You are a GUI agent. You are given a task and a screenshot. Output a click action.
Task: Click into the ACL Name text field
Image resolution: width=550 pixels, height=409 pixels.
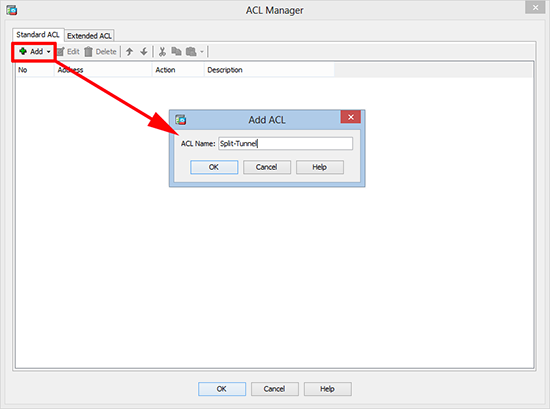pos(286,143)
